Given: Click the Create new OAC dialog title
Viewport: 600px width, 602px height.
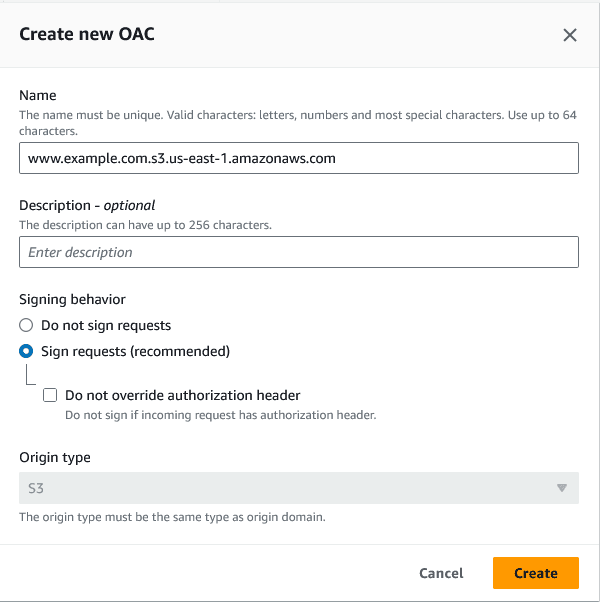Looking at the screenshot, I should 87,35.
